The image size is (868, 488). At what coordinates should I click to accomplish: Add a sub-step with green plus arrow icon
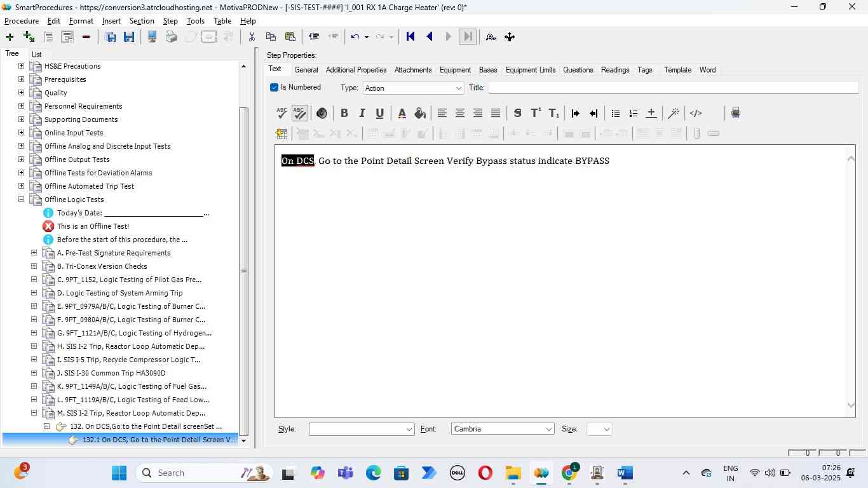point(29,37)
